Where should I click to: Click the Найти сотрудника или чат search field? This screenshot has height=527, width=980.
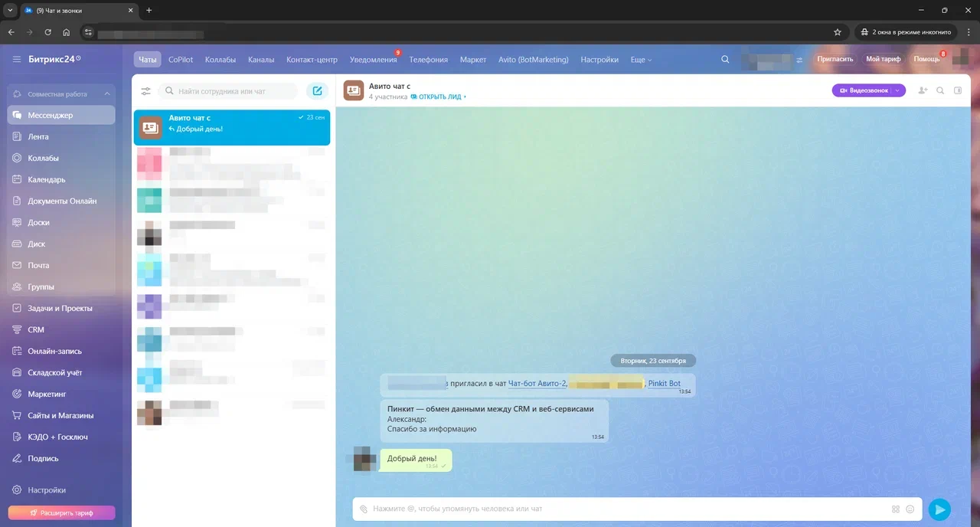228,91
